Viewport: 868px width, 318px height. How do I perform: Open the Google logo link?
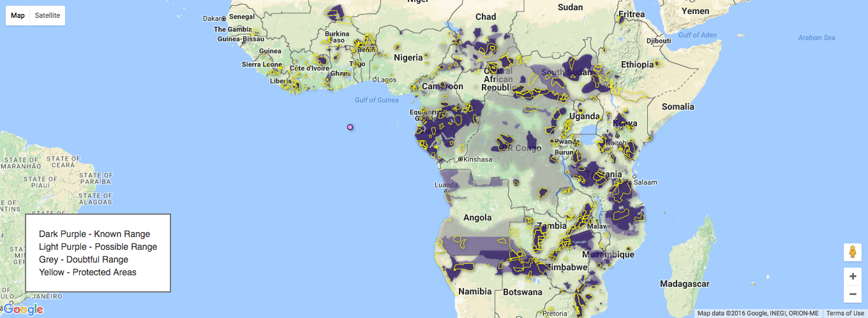click(x=23, y=310)
